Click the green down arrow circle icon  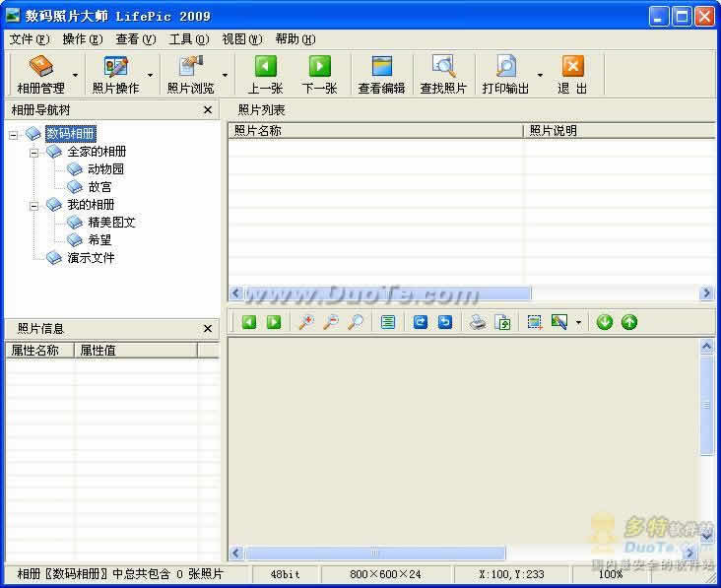click(605, 322)
